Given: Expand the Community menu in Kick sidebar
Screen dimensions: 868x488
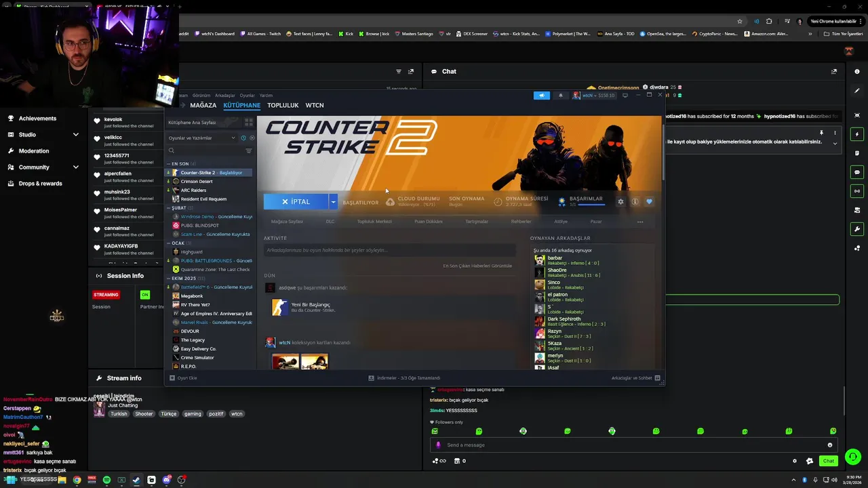Looking at the screenshot, I should point(75,167).
